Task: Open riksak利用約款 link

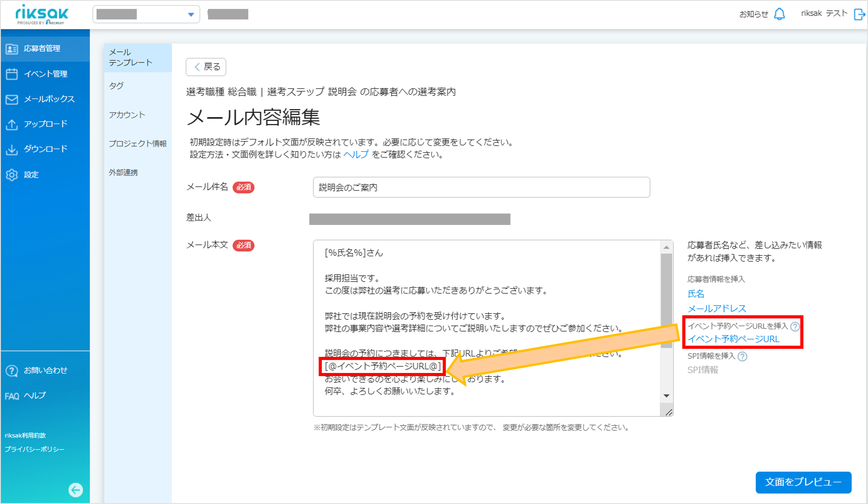Action: pyautogui.click(x=25, y=435)
